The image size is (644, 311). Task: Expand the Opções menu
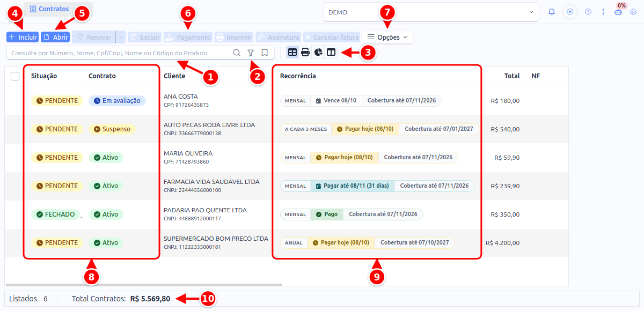click(x=387, y=37)
